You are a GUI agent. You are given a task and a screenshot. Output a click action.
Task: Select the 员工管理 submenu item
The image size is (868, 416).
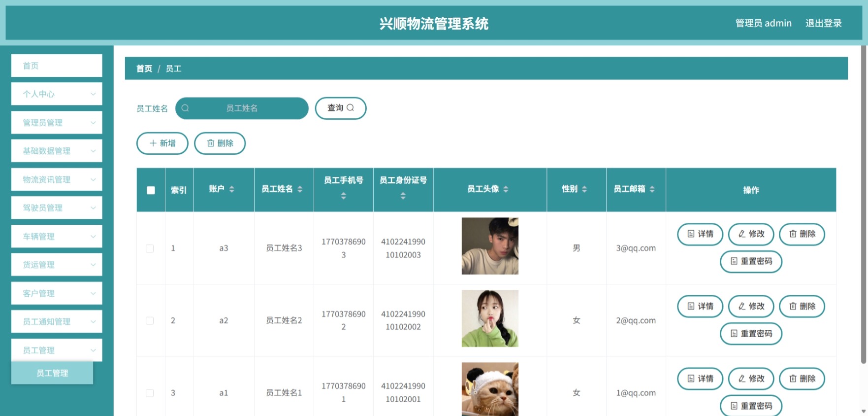tap(52, 373)
